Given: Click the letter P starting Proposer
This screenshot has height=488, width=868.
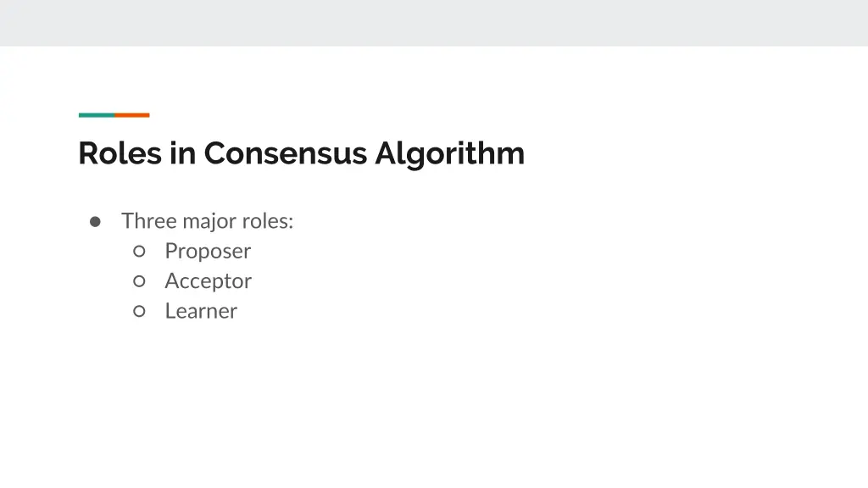Looking at the screenshot, I should (170, 251).
